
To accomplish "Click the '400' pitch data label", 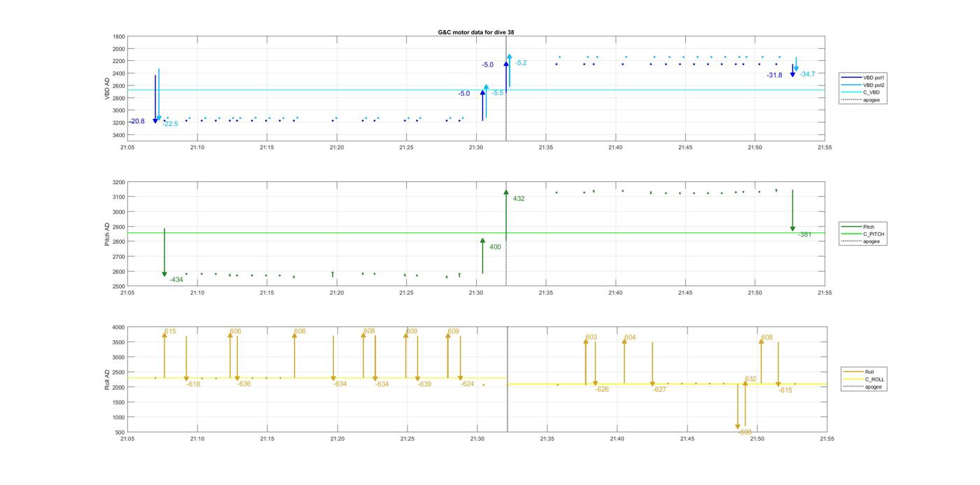I will pos(495,247).
